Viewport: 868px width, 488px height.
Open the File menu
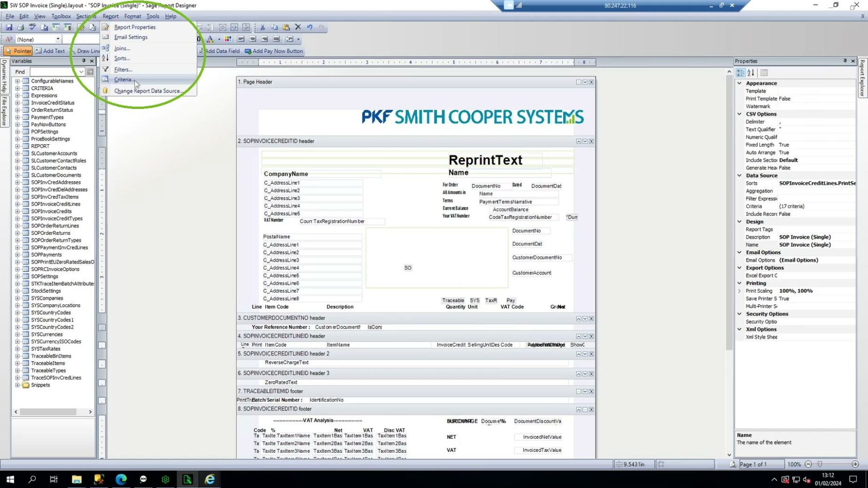pyautogui.click(x=10, y=16)
